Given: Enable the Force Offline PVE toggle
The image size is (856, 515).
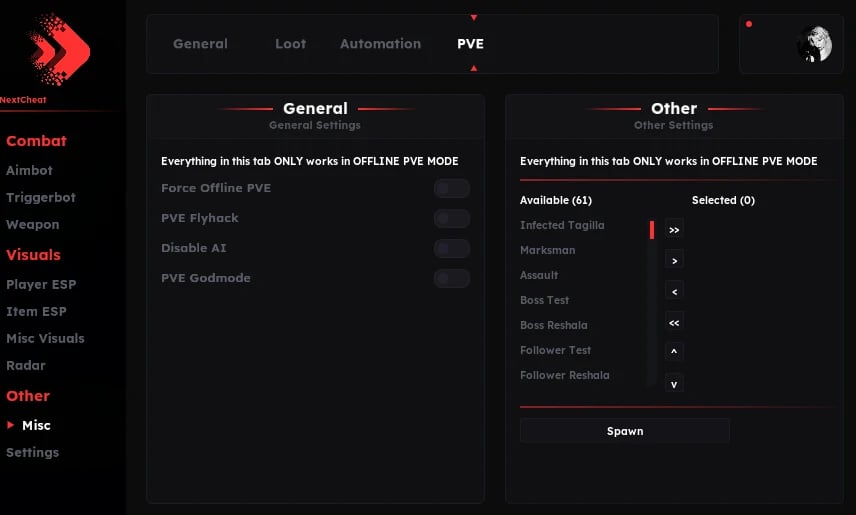Looking at the screenshot, I should click(451, 189).
